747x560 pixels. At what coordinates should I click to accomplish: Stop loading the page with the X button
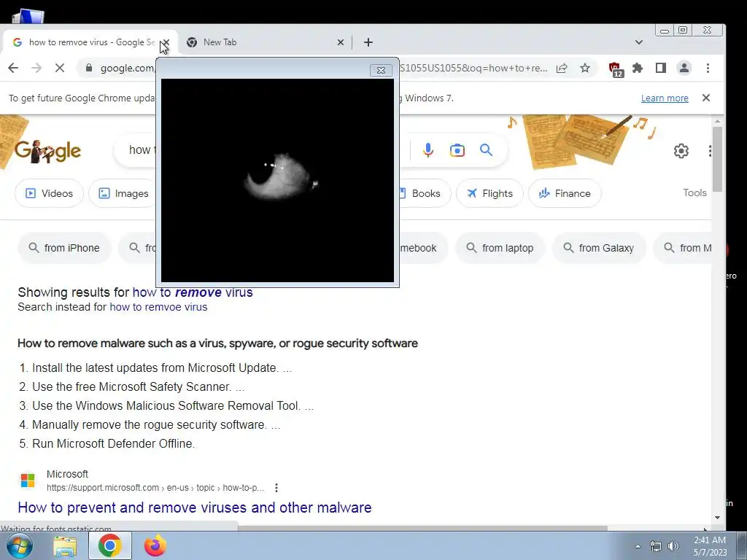[x=60, y=68]
